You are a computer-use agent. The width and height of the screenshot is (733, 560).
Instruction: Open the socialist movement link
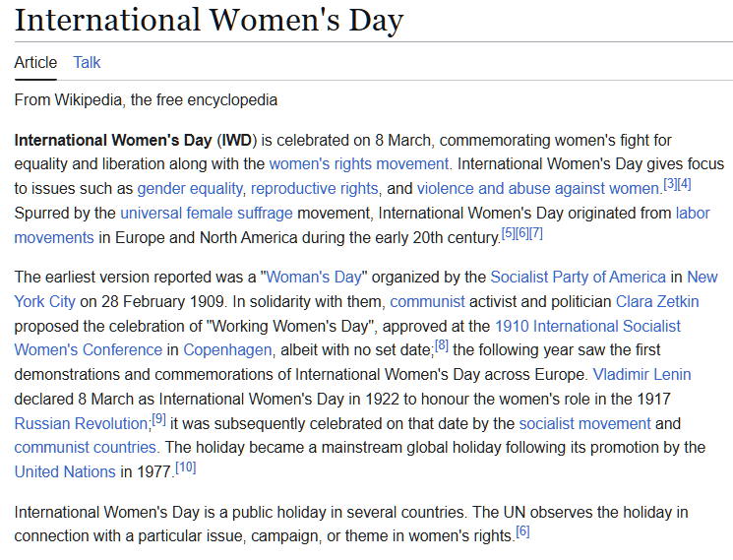click(x=584, y=423)
